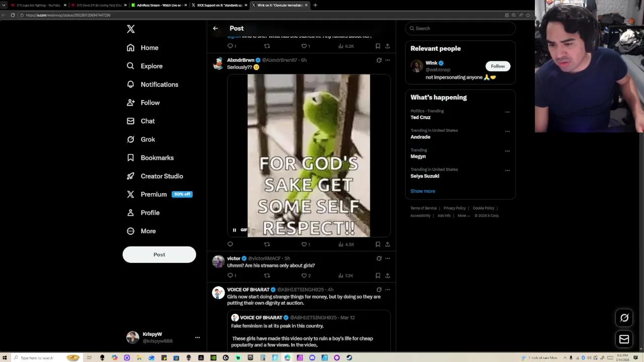Go back with the Post arrow
Image resolution: width=644 pixels, height=362 pixels.
tap(215, 29)
